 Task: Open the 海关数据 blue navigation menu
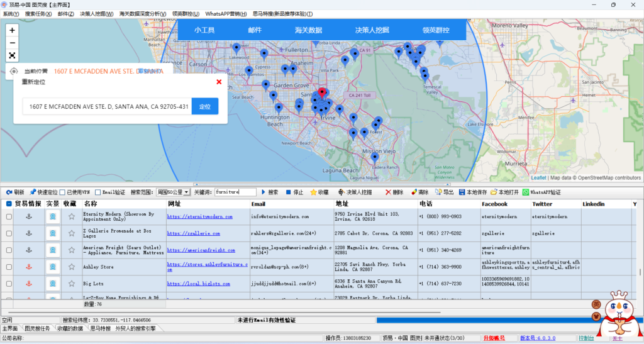308,30
